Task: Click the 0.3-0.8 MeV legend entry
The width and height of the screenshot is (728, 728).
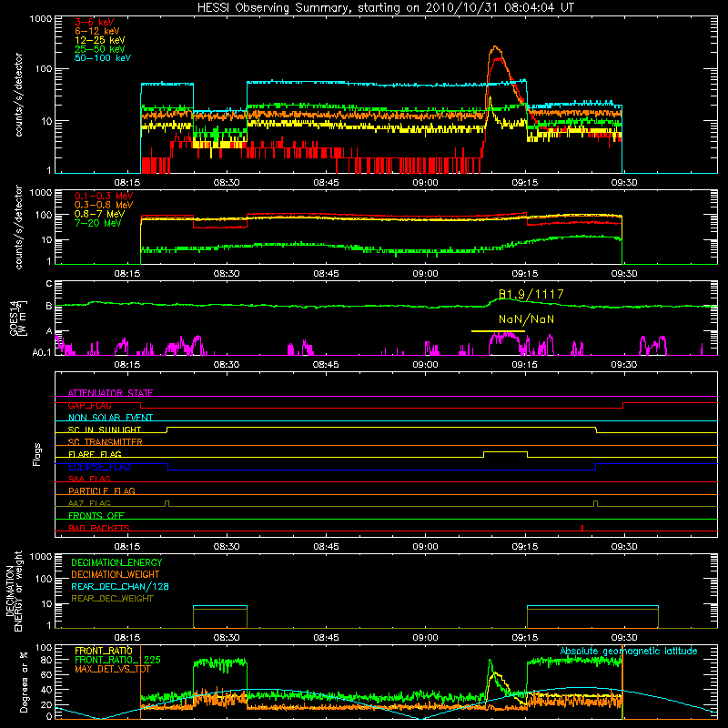Action: pos(104,205)
